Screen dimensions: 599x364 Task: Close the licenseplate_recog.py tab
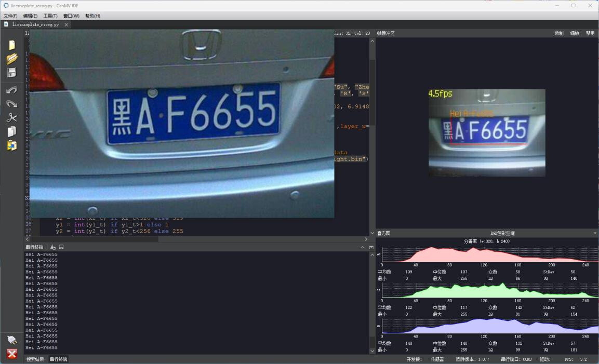coord(66,24)
